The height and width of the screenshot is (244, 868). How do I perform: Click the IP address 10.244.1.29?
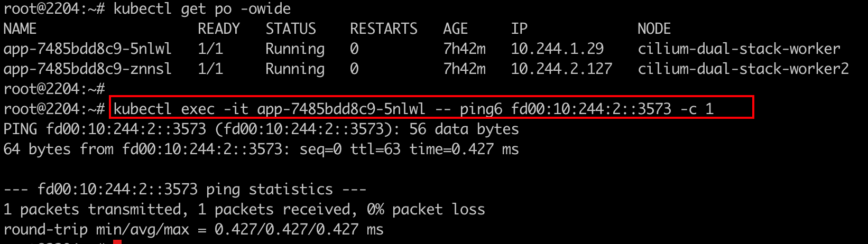pyautogui.click(x=557, y=49)
